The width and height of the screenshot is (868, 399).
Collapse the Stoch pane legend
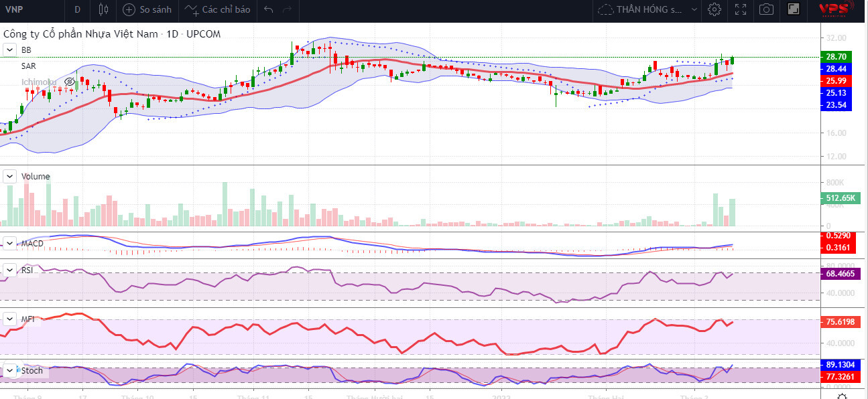click(9, 370)
